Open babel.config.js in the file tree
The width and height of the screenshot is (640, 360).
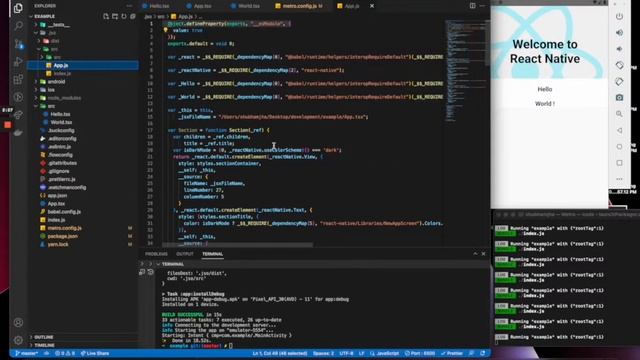click(64, 212)
